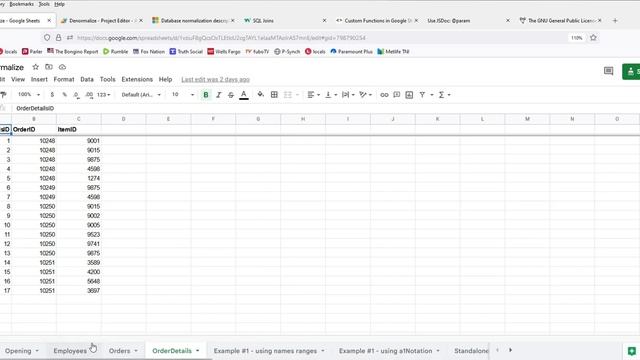640x360 pixels.
Task: Star the spreadsheet title
Action: pyautogui.click(x=36, y=67)
